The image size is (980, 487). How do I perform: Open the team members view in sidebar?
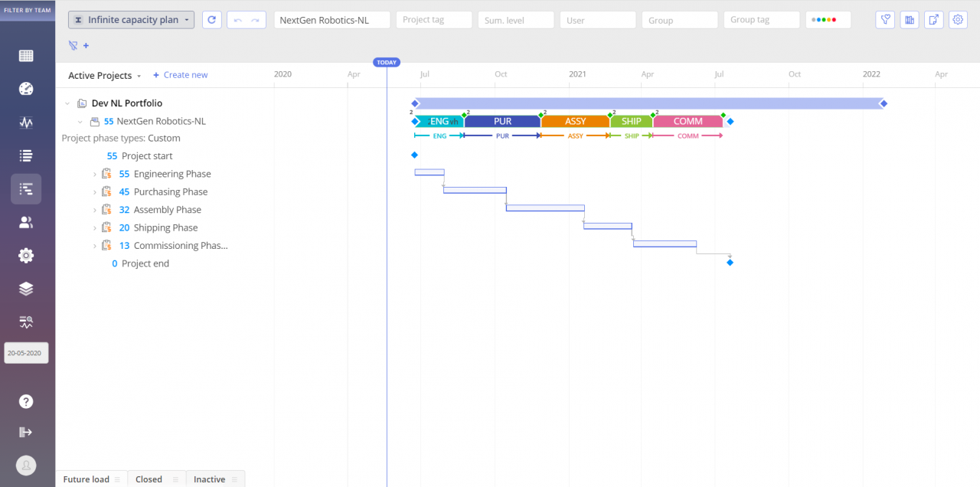pyautogui.click(x=26, y=222)
